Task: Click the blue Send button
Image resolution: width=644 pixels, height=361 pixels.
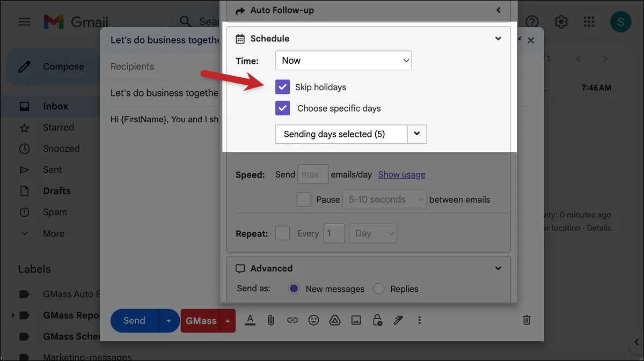Action: pos(134,321)
